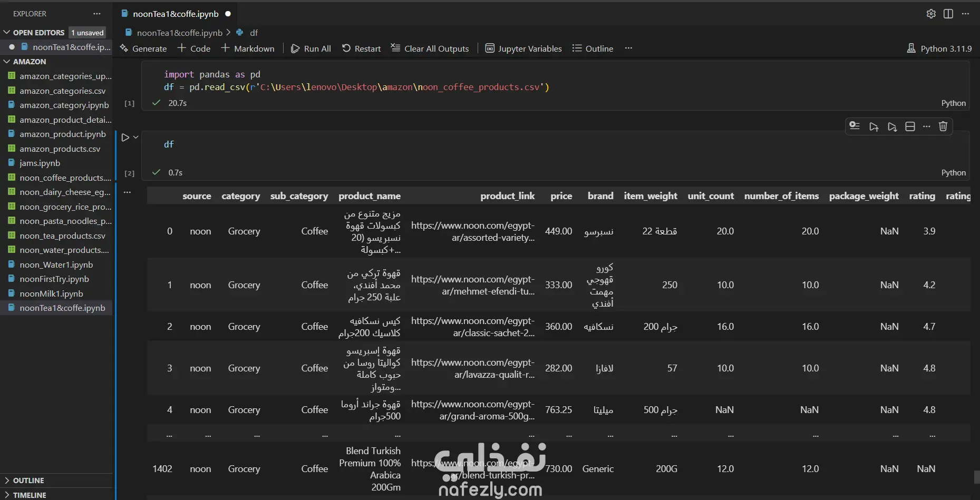Click the Generate toolbar button
Image resolution: width=980 pixels, height=500 pixels.
(143, 48)
